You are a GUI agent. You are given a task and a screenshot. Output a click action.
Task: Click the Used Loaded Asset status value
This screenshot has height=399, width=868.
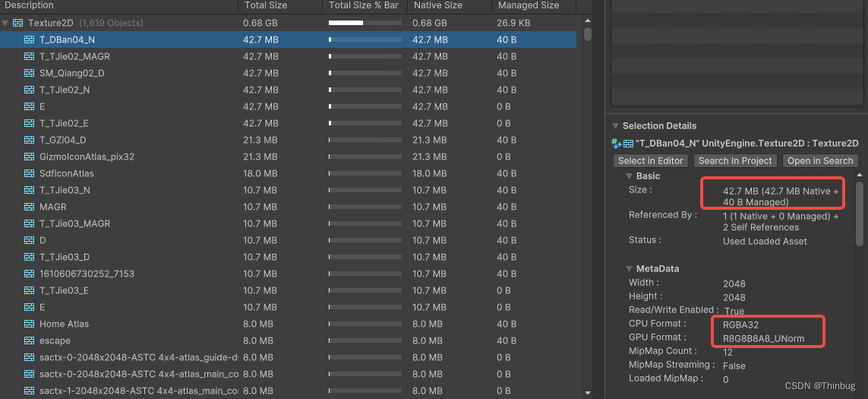coord(765,241)
